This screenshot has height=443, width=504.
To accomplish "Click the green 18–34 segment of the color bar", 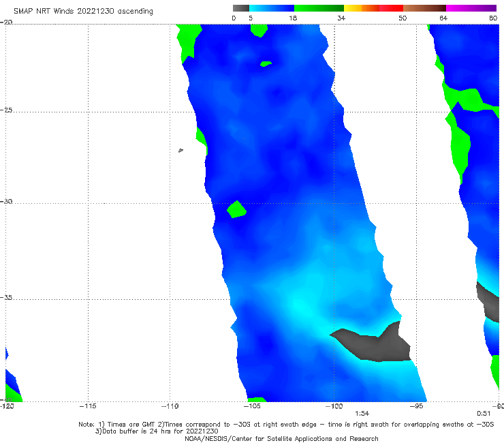I will 319,8.
